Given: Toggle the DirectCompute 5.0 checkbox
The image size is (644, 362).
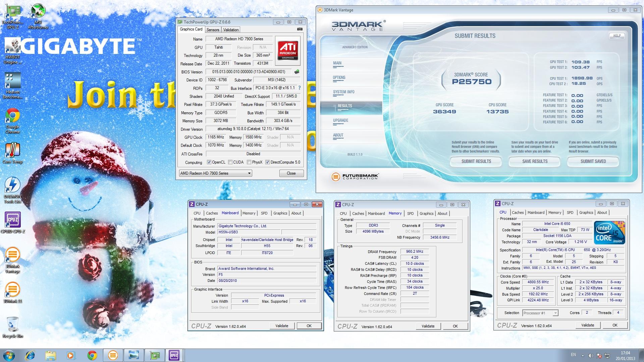Looking at the screenshot, I should (267, 162).
